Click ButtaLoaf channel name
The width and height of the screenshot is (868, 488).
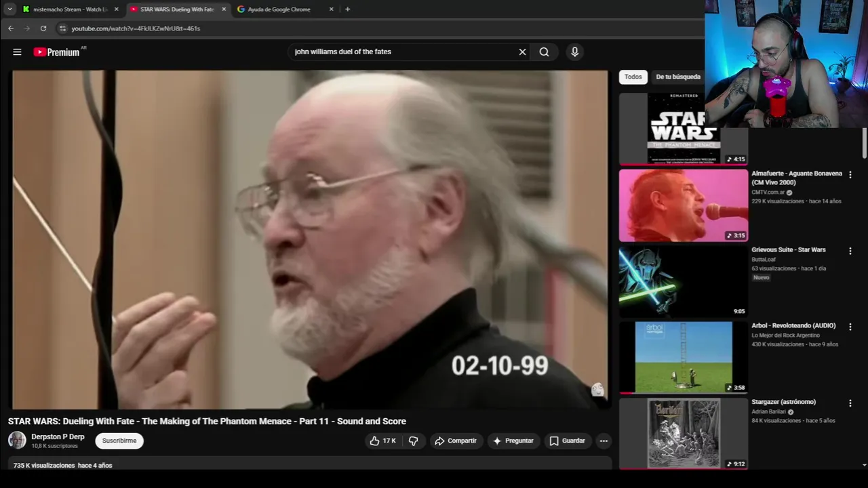(764, 259)
